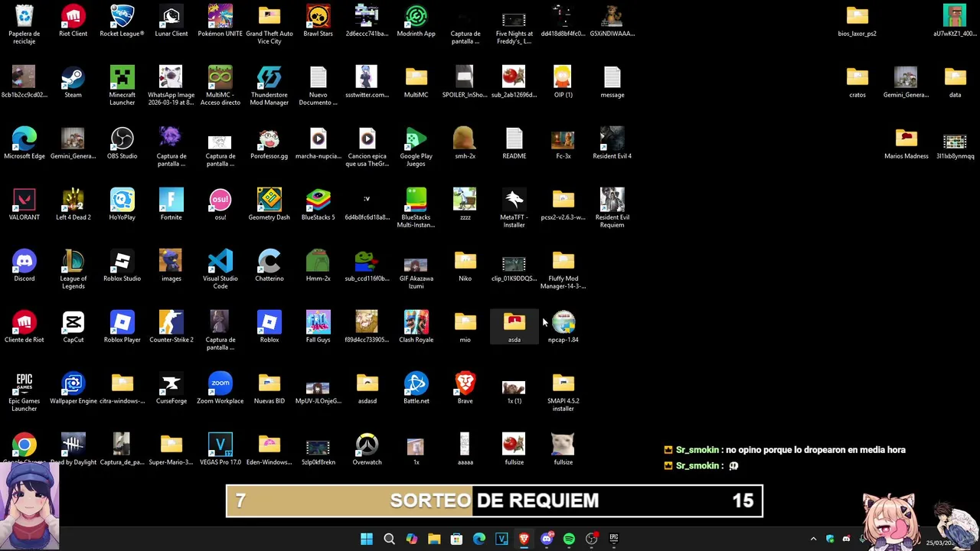Open File Explorer from the taskbar
The width and height of the screenshot is (980, 551).
(434, 539)
